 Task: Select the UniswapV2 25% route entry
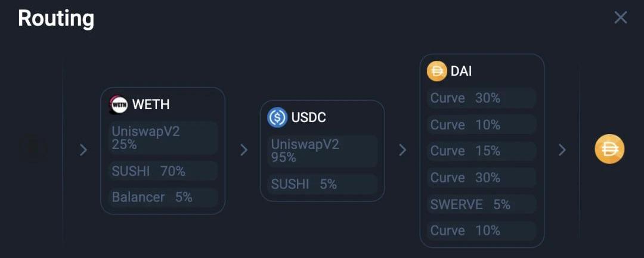pyautogui.click(x=163, y=138)
